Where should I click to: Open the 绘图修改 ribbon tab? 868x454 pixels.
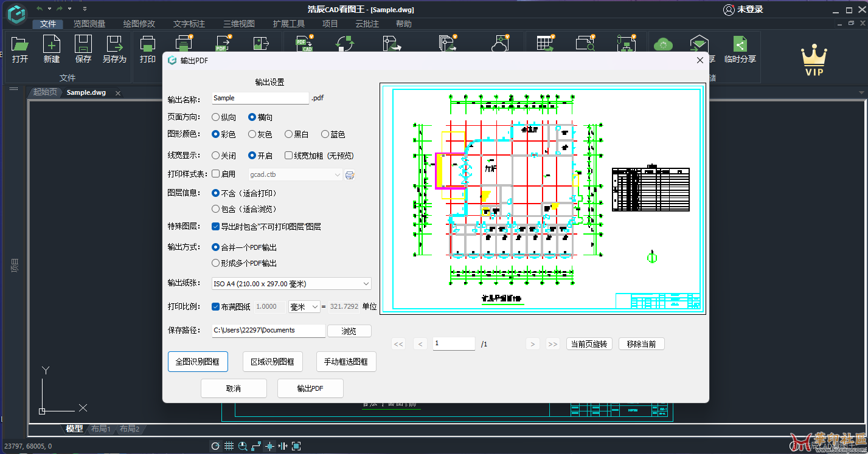point(139,24)
